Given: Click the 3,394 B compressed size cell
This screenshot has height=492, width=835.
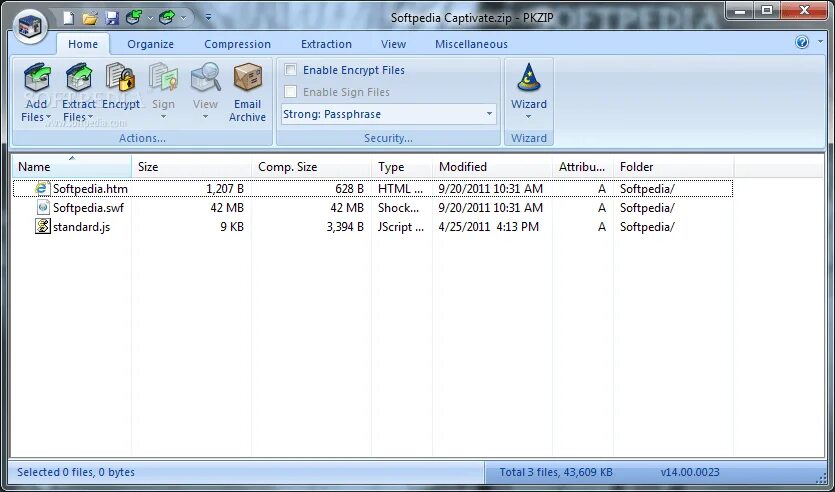Looking at the screenshot, I should click(x=345, y=227).
